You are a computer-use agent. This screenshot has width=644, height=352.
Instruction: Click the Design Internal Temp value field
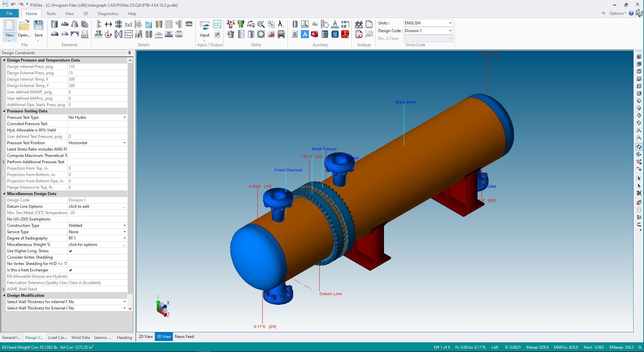97,79
